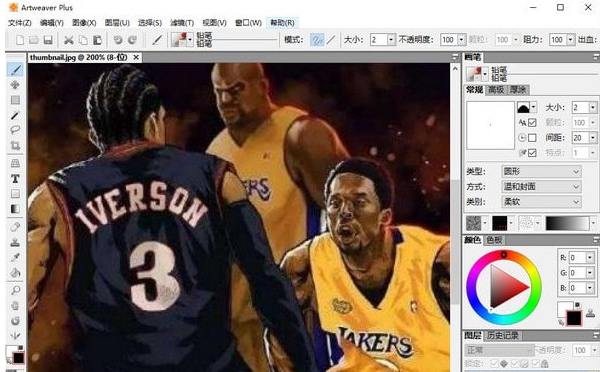Expand the 方式 dropdown showing 温和封面

pos(541,187)
